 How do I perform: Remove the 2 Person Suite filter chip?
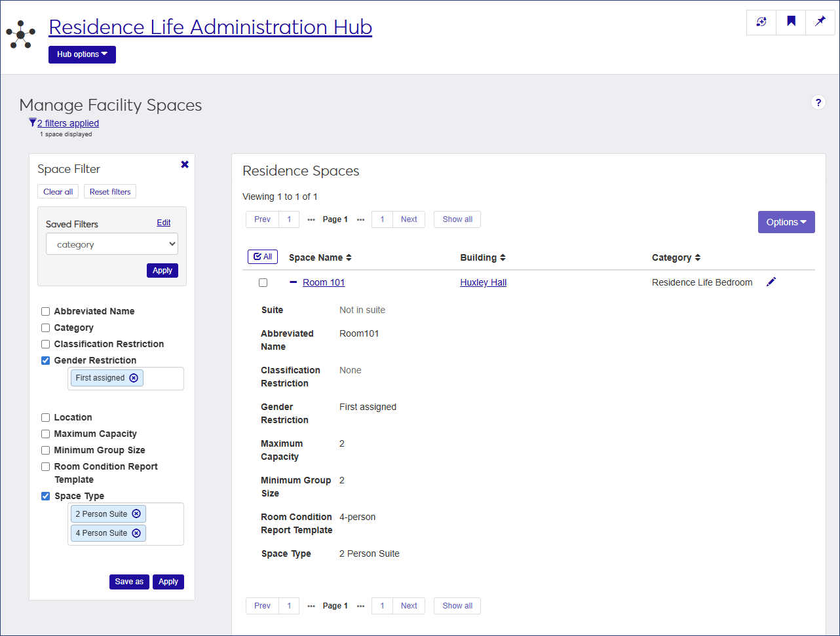(x=136, y=514)
